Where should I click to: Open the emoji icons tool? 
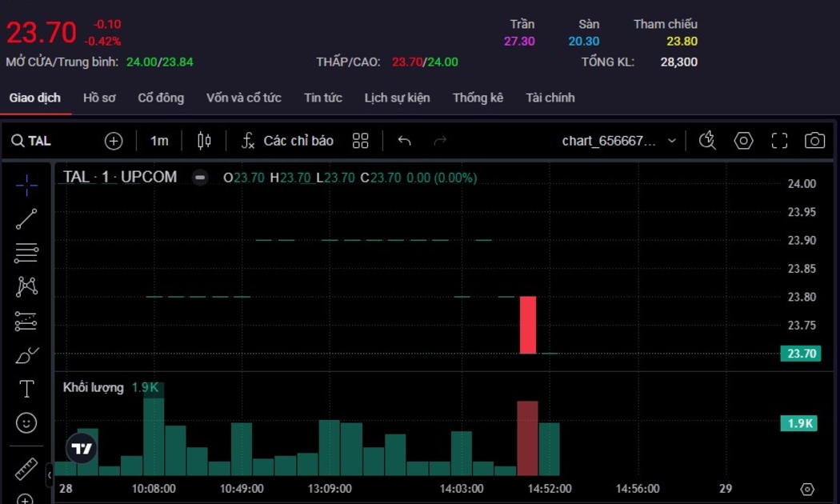[x=26, y=422]
